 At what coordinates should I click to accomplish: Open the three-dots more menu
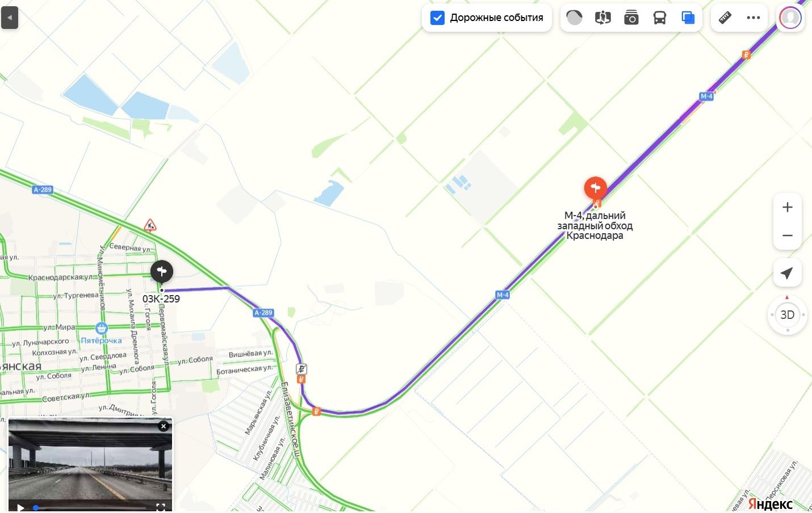(x=754, y=18)
